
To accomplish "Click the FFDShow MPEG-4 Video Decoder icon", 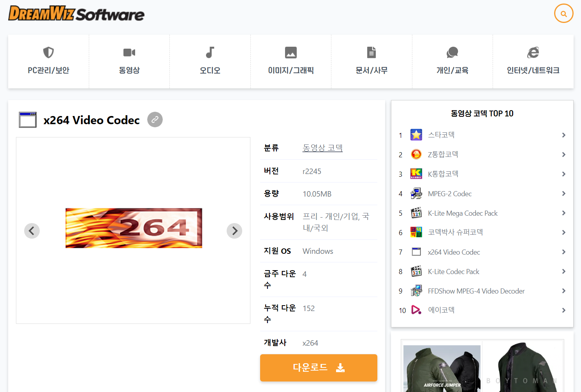I will click(416, 291).
